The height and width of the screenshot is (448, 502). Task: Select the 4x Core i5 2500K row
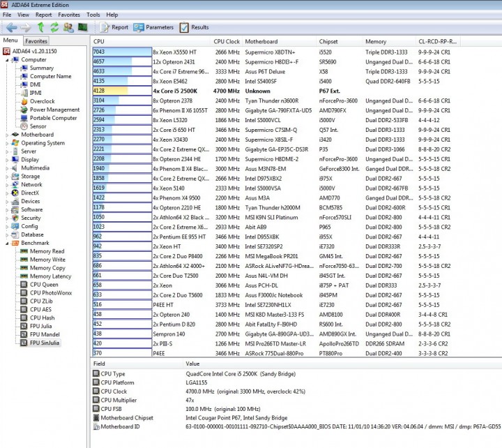[x=175, y=91]
